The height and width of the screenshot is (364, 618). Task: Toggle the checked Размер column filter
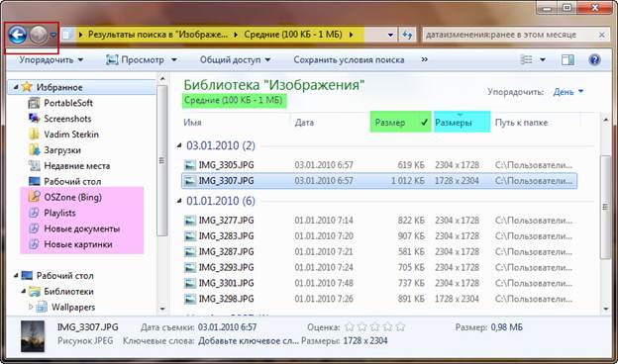click(x=400, y=122)
